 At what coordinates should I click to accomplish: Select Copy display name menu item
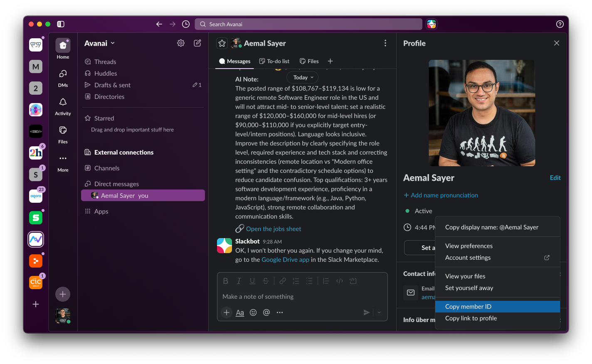(498, 227)
